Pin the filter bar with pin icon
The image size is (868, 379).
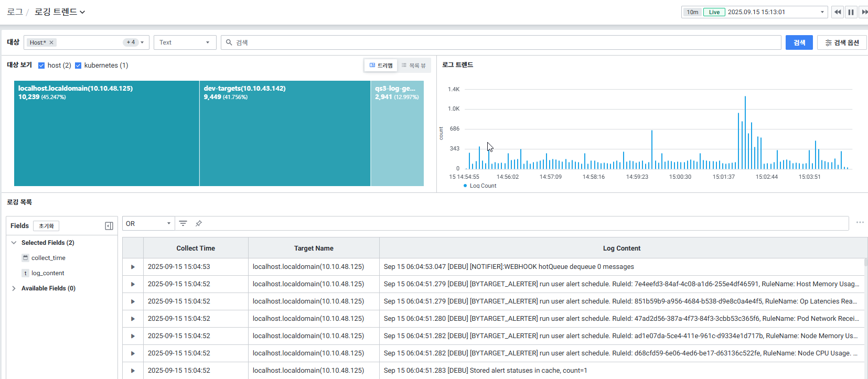[199, 223]
